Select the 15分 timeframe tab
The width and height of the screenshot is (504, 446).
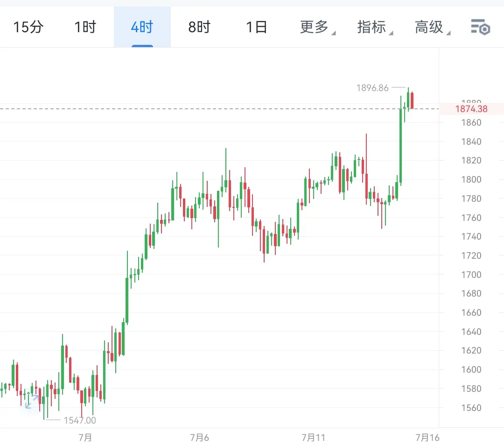[28, 27]
